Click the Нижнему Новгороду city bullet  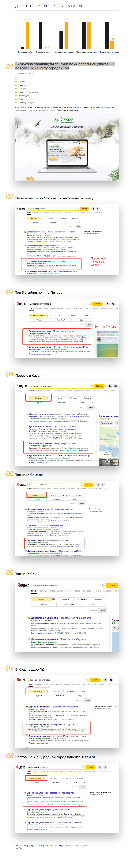pyautogui.click(x=28, y=92)
